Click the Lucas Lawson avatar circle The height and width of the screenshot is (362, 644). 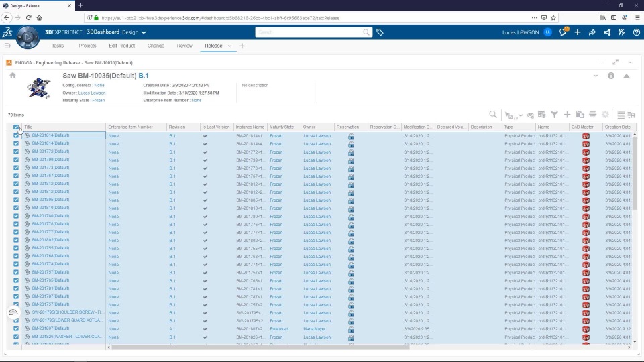tap(548, 32)
